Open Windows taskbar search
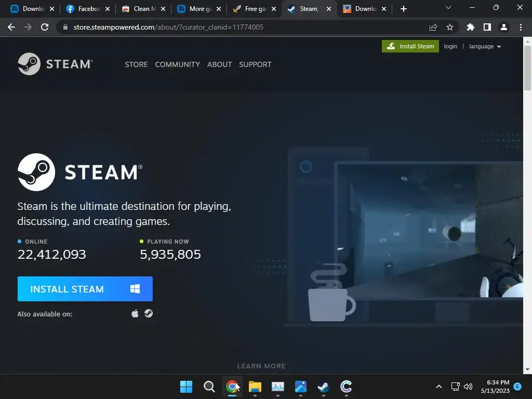Screen dimensions: 532x399 pyautogui.click(x=209, y=387)
